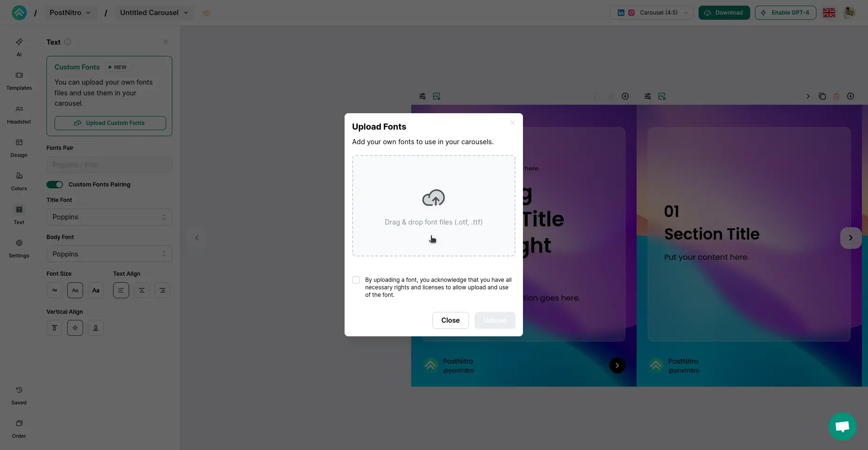Delete the slide using the trash icon
Screen dimensions: 868x450
coord(836,96)
